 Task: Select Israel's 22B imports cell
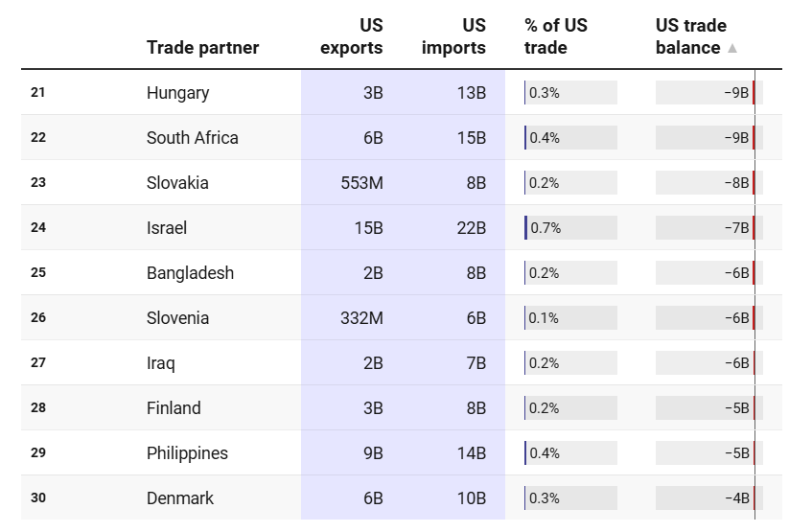[x=472, y=228]
